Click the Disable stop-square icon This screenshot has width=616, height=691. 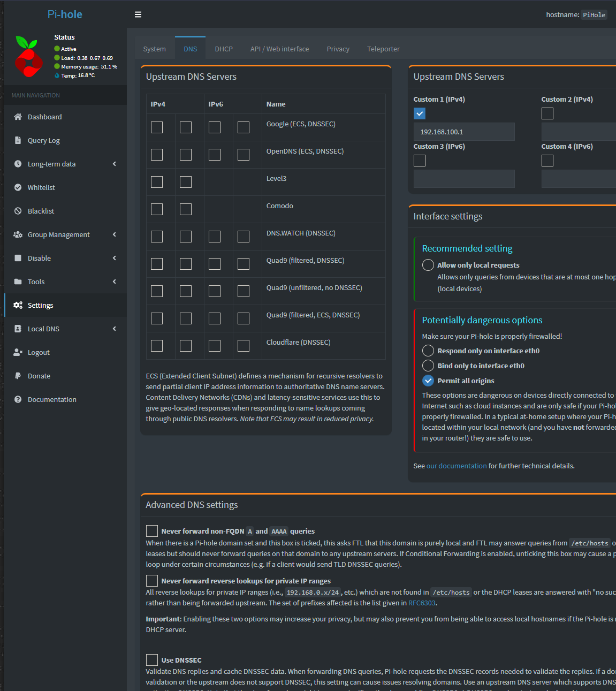[18, 258]
